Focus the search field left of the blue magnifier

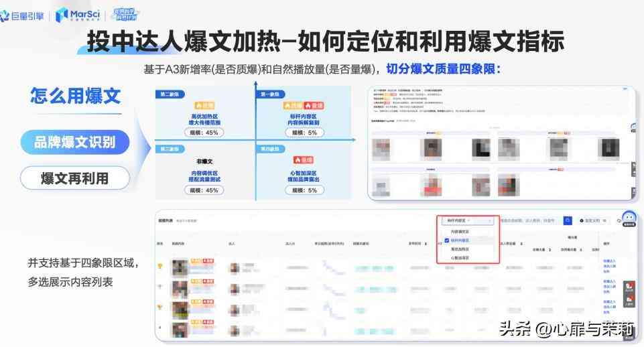[x=531, y=220]
